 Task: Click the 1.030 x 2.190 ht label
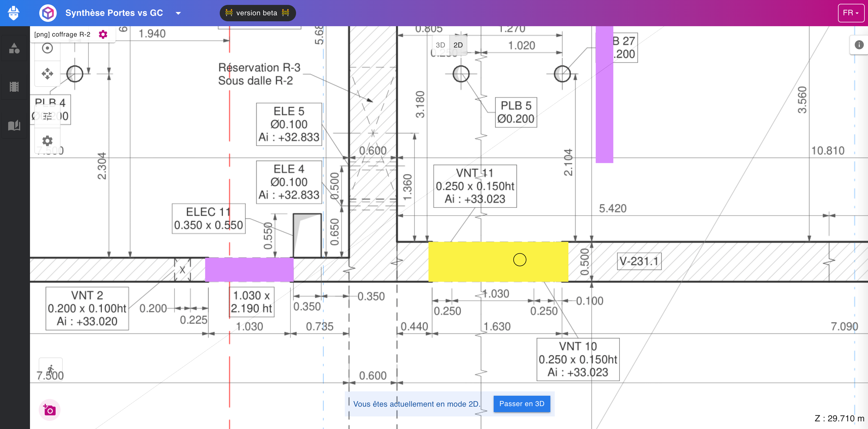pyautogui.click(x=251, y=302)
